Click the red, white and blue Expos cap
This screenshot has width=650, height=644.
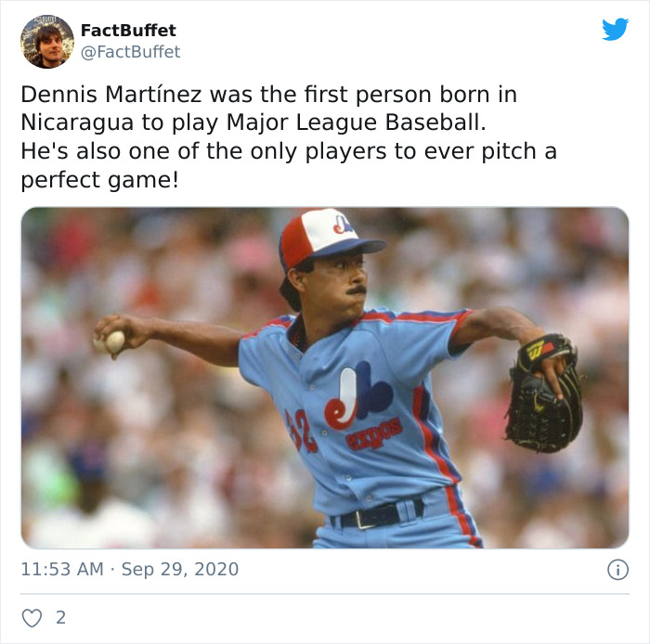330,238
